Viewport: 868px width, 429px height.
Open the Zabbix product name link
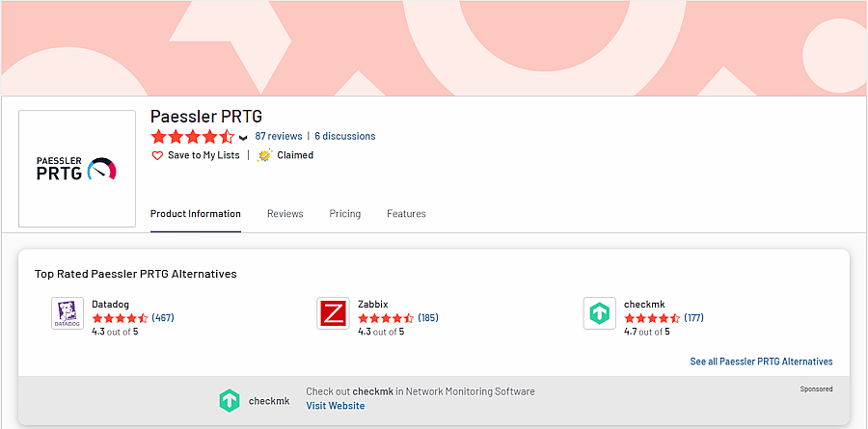pos(373,304)
